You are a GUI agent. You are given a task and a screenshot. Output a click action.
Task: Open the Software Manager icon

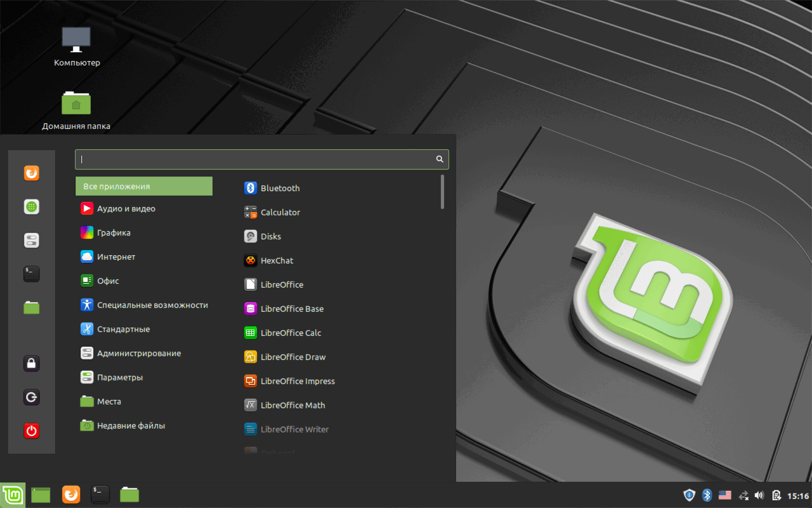coord(31,206)
